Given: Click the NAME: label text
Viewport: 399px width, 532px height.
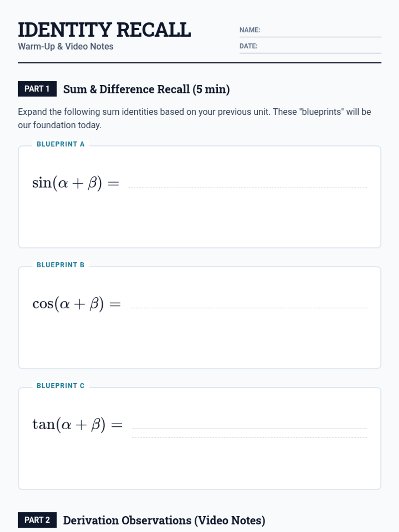Looking at the screenshot, I should click(250, 30).
